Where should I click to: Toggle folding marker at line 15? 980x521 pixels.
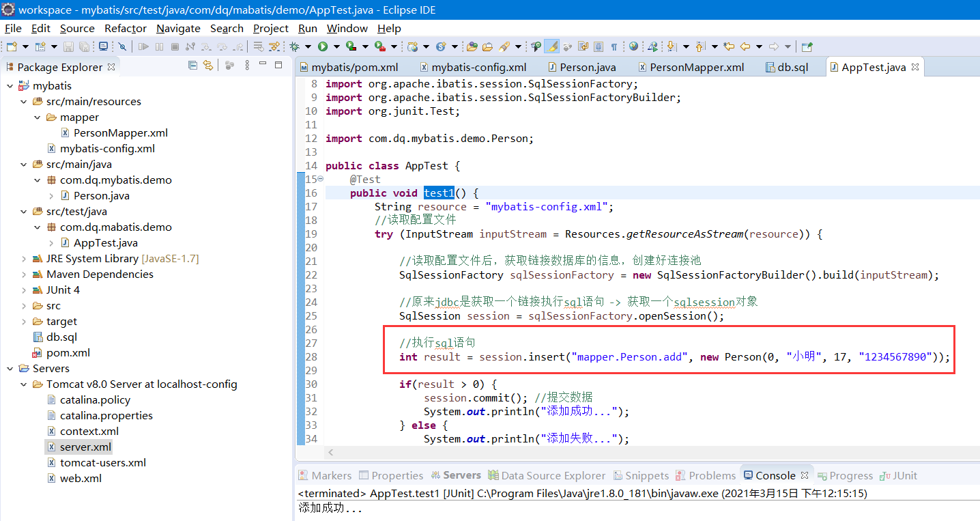[321, 180]
